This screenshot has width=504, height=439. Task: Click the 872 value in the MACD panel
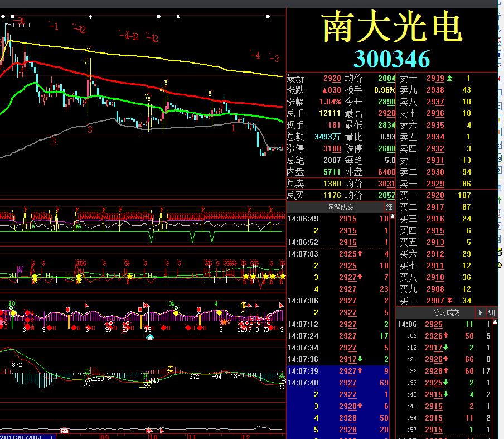(x=17, y=365)
